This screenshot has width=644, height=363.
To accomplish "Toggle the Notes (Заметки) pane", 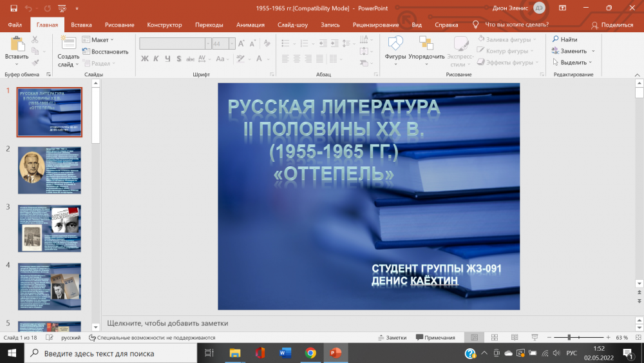I will point(392,337).
